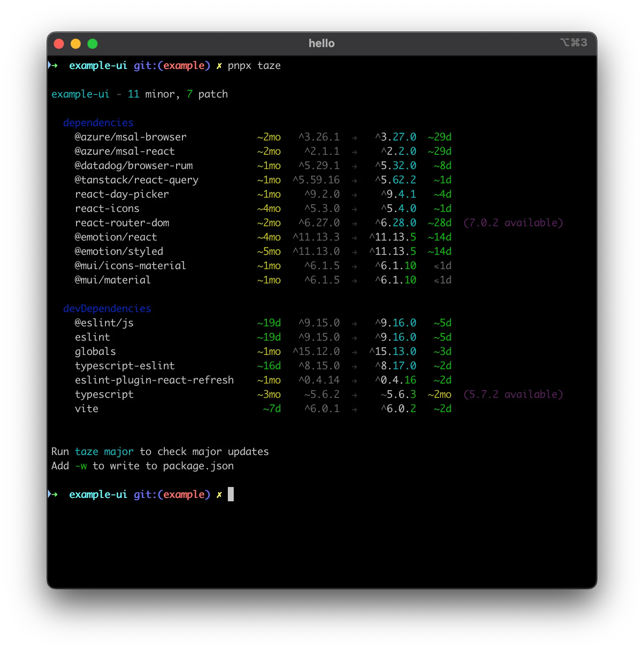Viewport: 644px width, 651px height.
Task: Click the '@tanstack/react-query' package name
Action: pyautogui.click(x=137, y=180)
